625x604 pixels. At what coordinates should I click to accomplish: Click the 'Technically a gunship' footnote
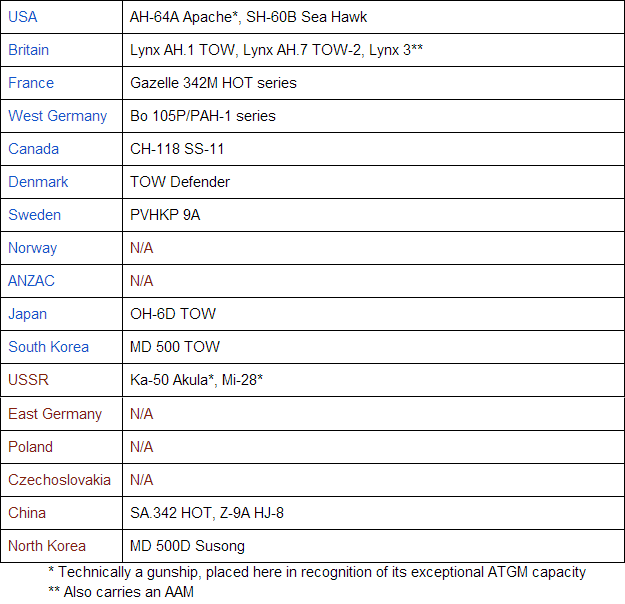tap(317, 572)
